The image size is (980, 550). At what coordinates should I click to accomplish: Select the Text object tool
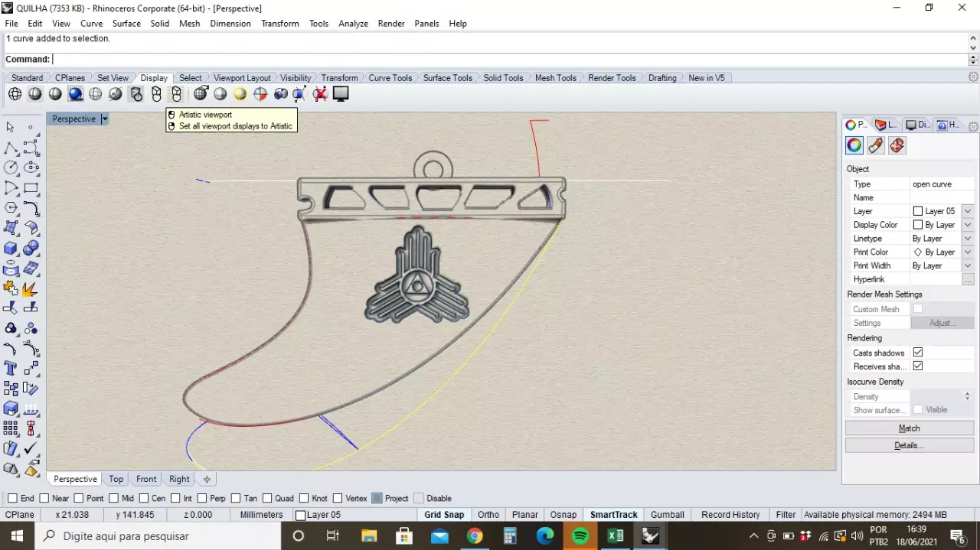(11, 368)
